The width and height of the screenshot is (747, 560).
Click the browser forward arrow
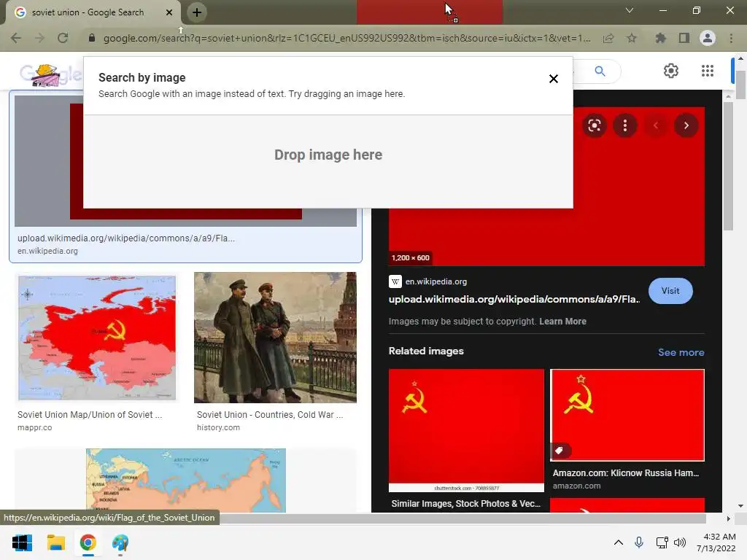(39, 38)
